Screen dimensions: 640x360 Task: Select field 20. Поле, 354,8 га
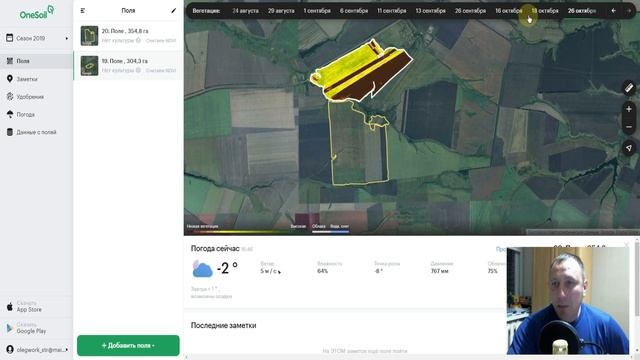pyautogui.click(x=128, y=36)
